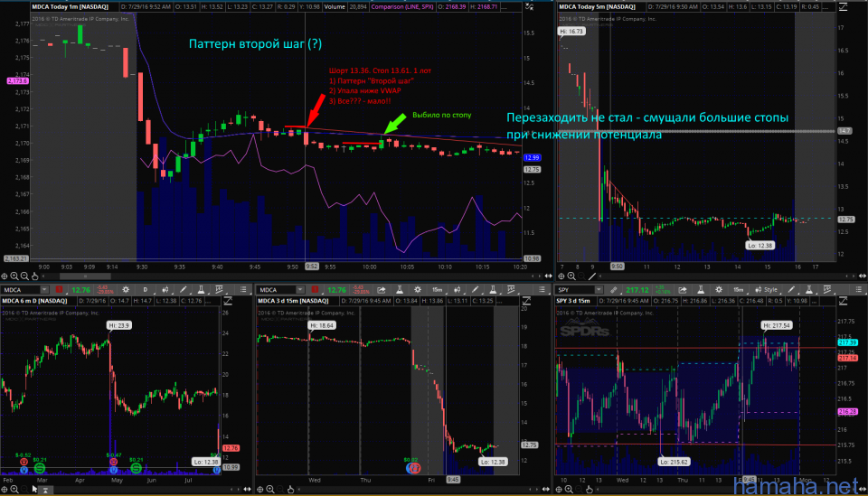Zoom in on the MDCA daily chart bottom bar
Image resolution: width=868 pixels, height=496 pixels.
14,490
